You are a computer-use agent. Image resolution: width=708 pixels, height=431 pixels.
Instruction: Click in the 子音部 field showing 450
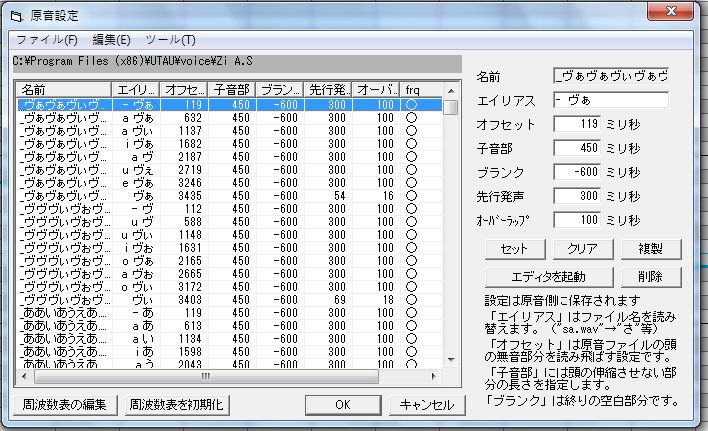click(x=577, y=148)
